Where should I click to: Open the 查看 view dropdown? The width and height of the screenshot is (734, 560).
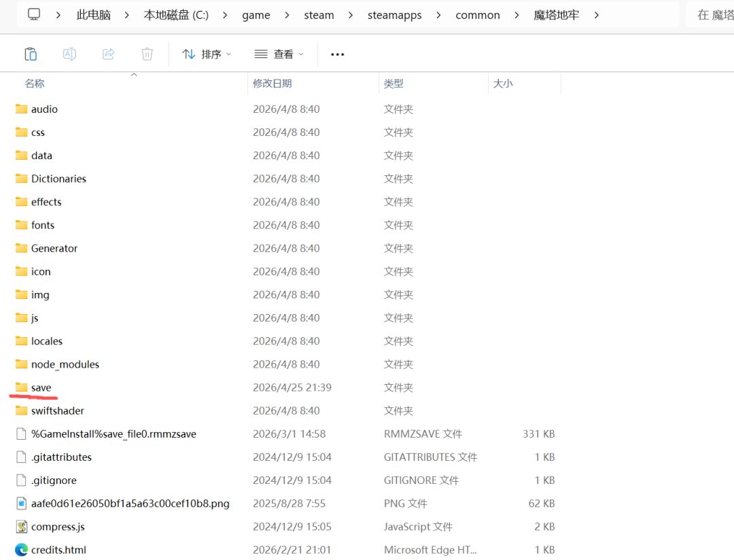[x=279, y=54]
